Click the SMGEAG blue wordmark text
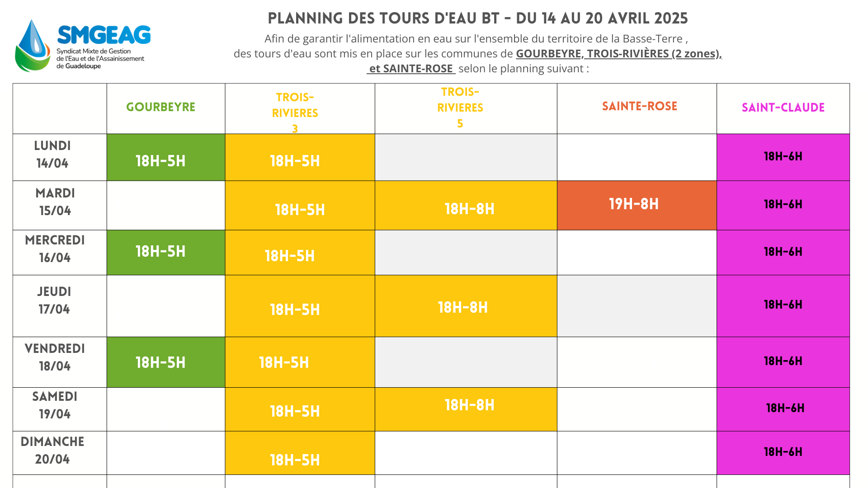This screenshot has width=868, height=488. [x=104, y=35]
